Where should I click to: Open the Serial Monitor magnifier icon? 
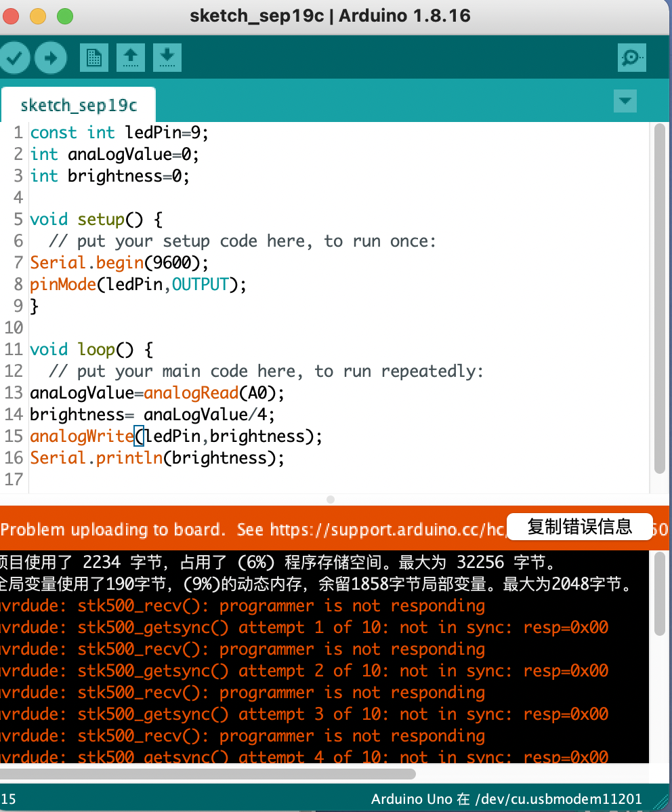pyautogui.click(x=631, y=58)
